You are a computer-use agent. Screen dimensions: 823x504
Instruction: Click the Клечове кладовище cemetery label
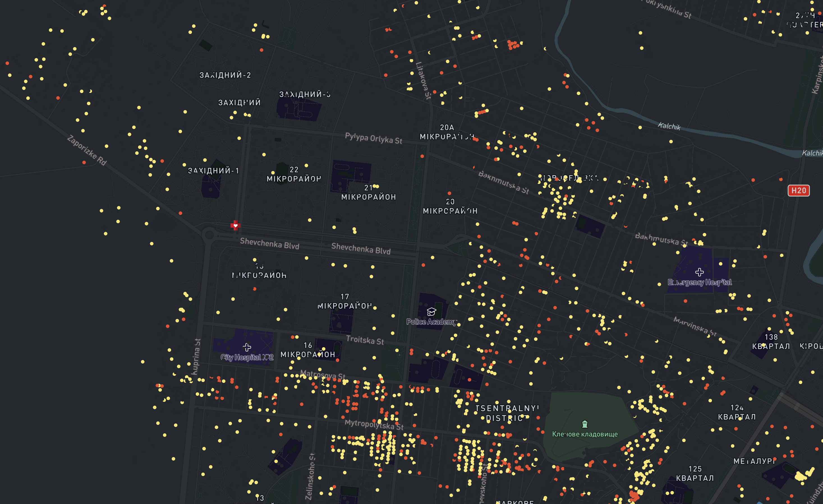click(585, 434)
